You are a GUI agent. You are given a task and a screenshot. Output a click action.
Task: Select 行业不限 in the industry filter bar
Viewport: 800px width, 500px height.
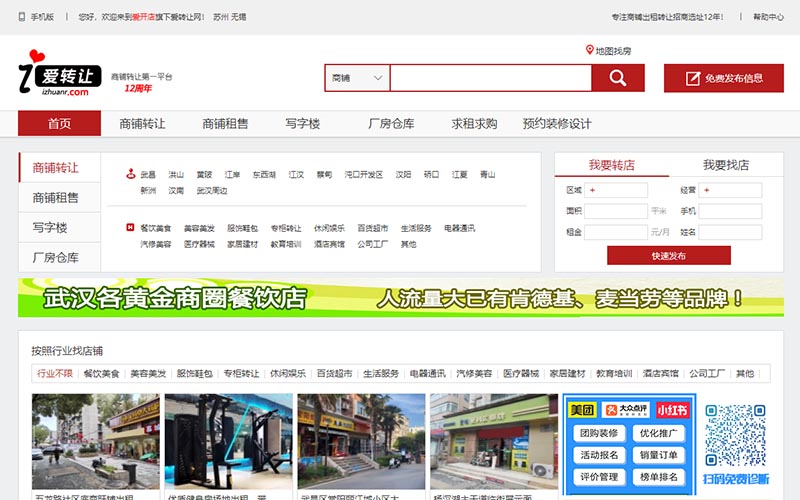click(x=55, y=373)
